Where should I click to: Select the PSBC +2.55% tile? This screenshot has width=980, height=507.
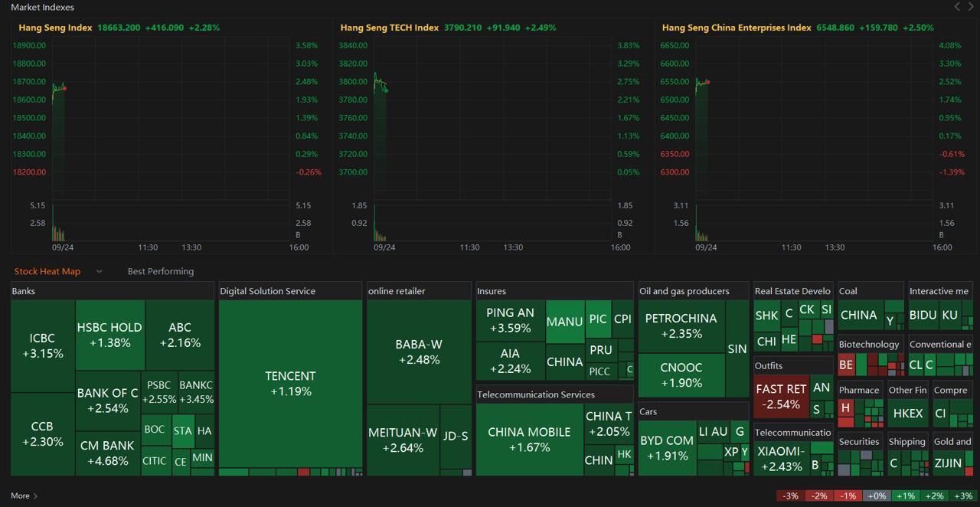(x=159, y=392)
